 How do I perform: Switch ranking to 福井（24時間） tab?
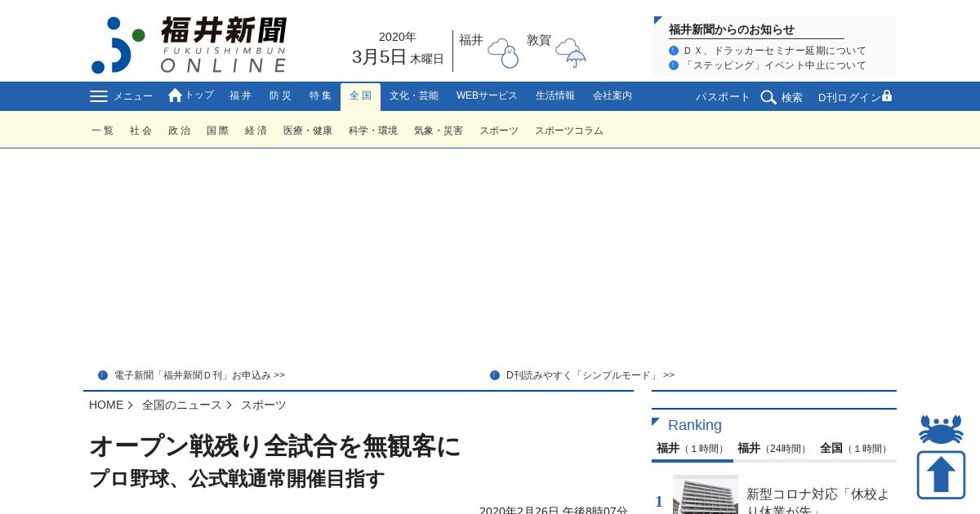point(773,449)
